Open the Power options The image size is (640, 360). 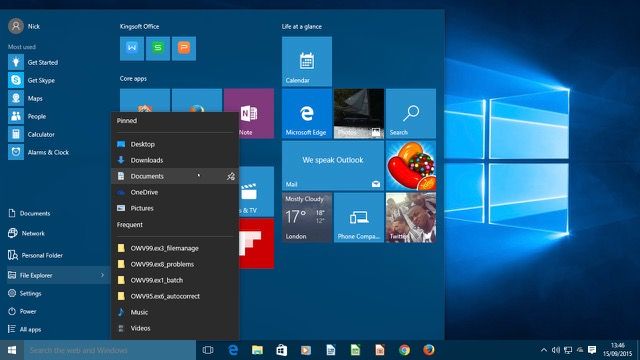click(22, 311)
